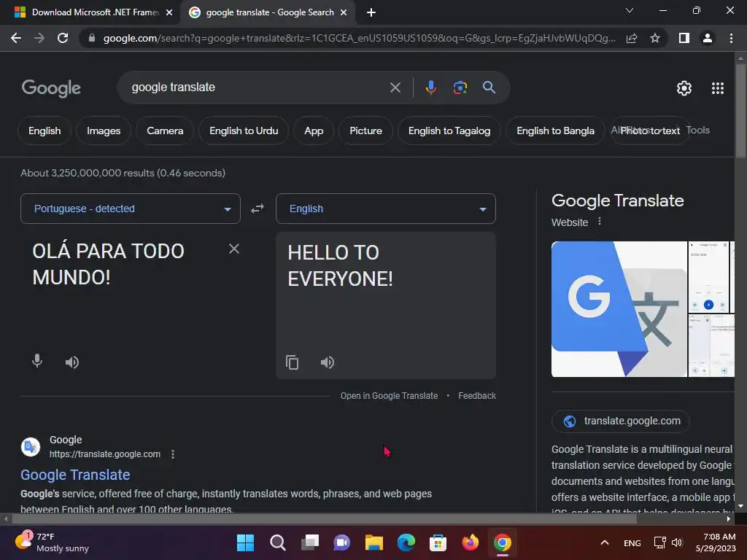Reload the current page
Image resolution: width=747 pixels, height=560 pixels.
pyautogui.click(x=63, y=38)
